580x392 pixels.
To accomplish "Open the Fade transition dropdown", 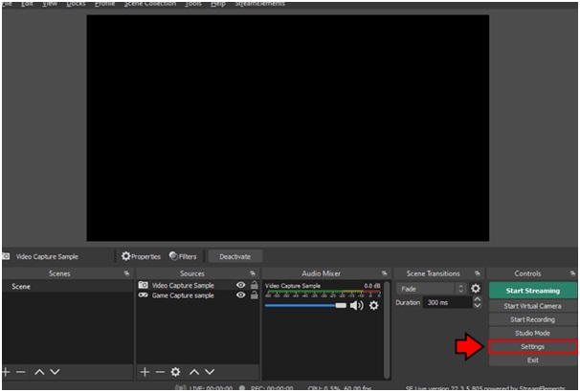I will pyautogui.click(x=431, y=288).
